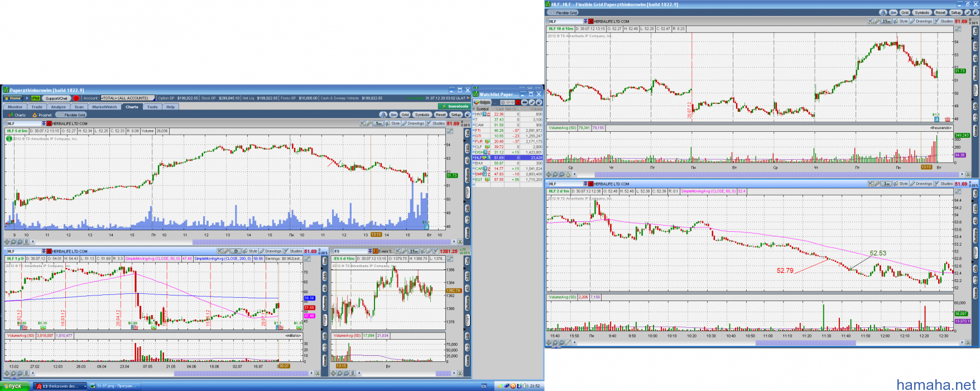The height and width of the screenshot is (391, 980).
Task: Toggle AT side panel on /ES chart
Action: [467, 288]
